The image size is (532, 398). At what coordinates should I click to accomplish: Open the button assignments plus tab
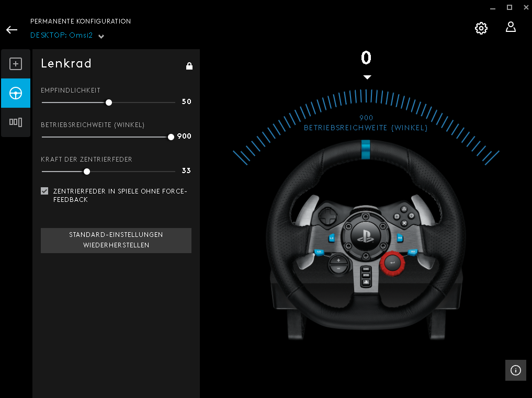click(16, 64)
